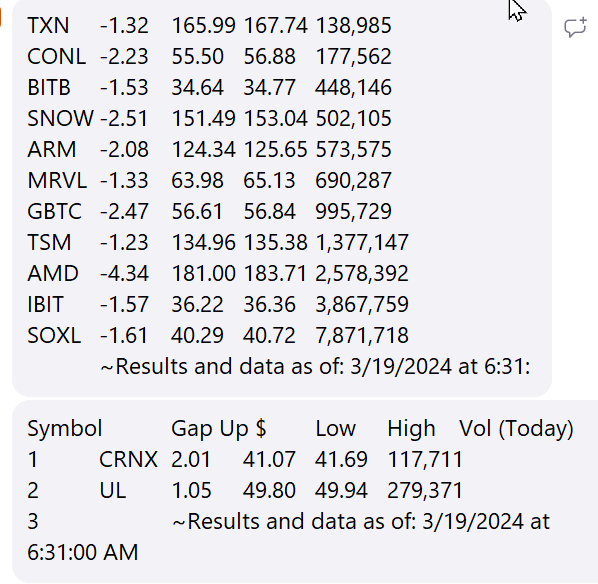This screenshot has width=598, height=584.
Task: Click the CONL ticker in the list
Action: [x=56, y=56]
